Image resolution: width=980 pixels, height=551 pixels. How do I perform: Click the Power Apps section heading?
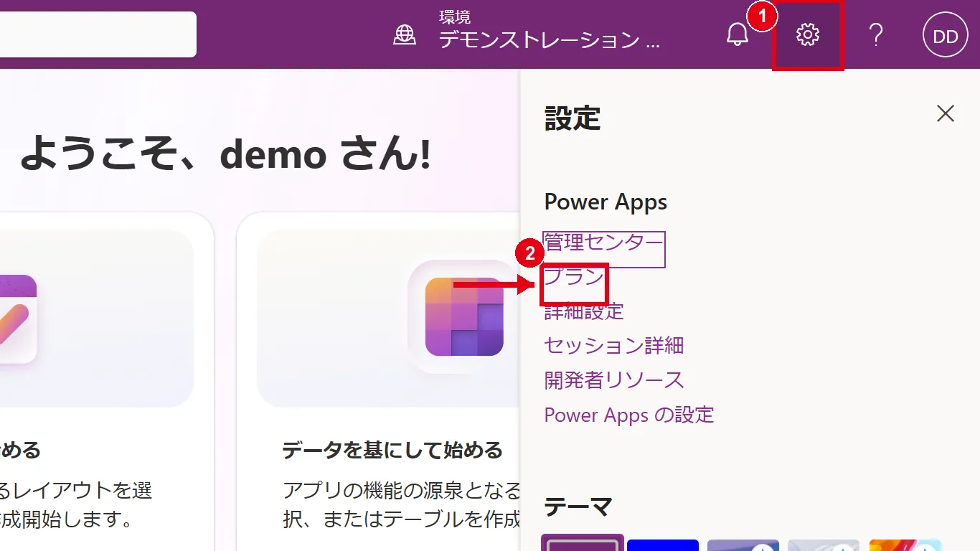point(606,202)
